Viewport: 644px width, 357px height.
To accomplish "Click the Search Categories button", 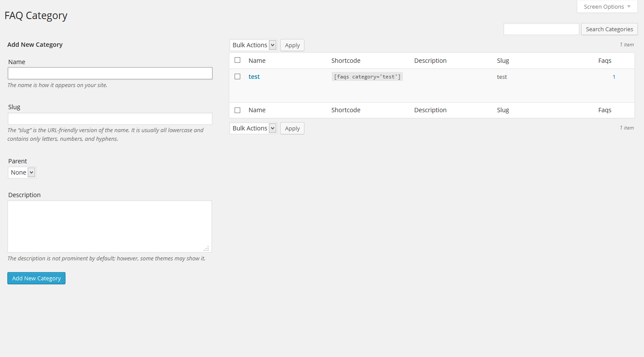I will click(x=609, y=29).
